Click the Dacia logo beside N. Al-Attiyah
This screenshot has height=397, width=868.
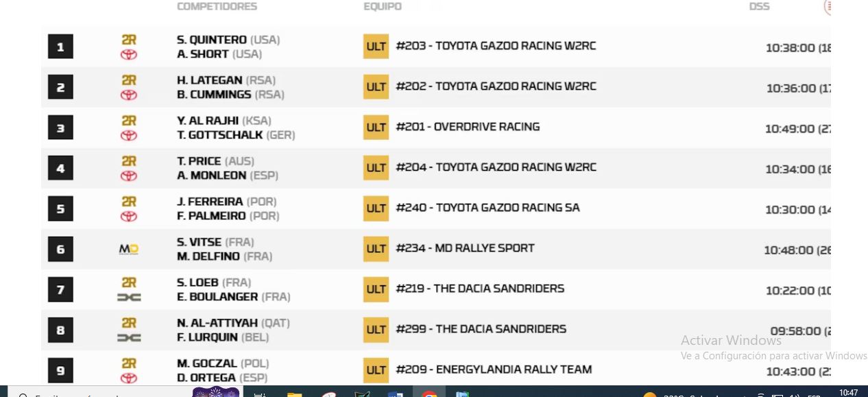129,337
